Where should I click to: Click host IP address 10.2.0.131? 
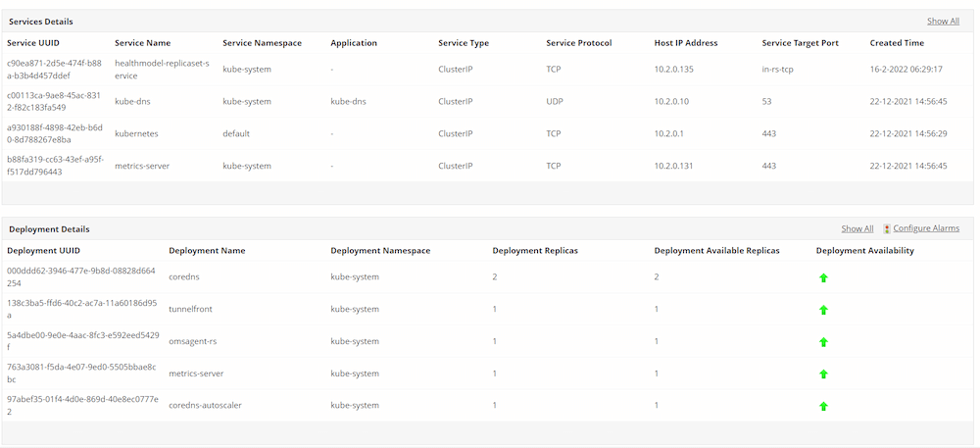point(673,166)
